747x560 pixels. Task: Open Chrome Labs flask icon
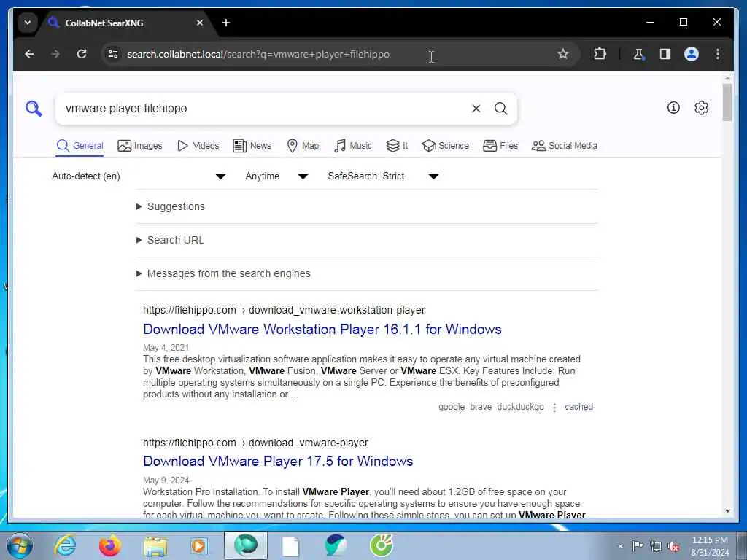(x=638, y=54)
